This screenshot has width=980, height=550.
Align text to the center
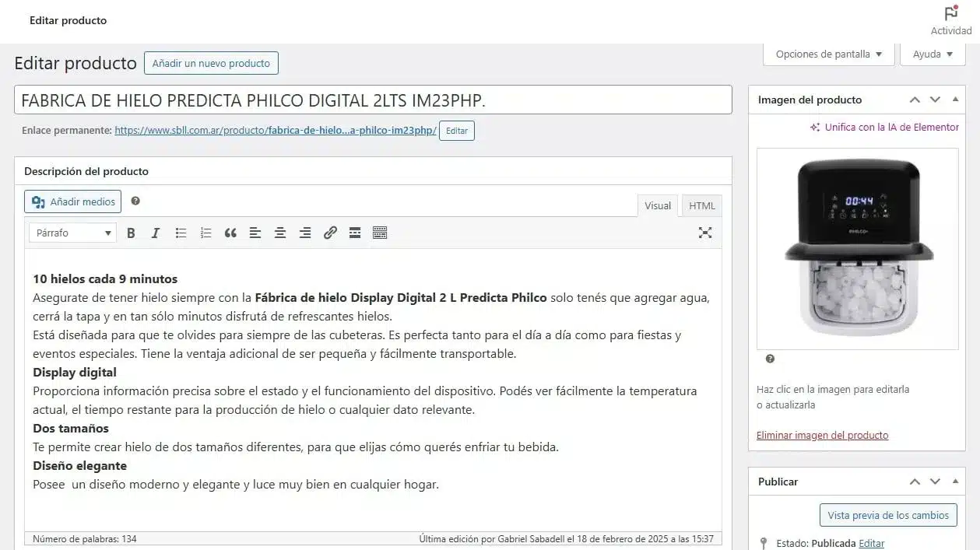click(280, 233)
